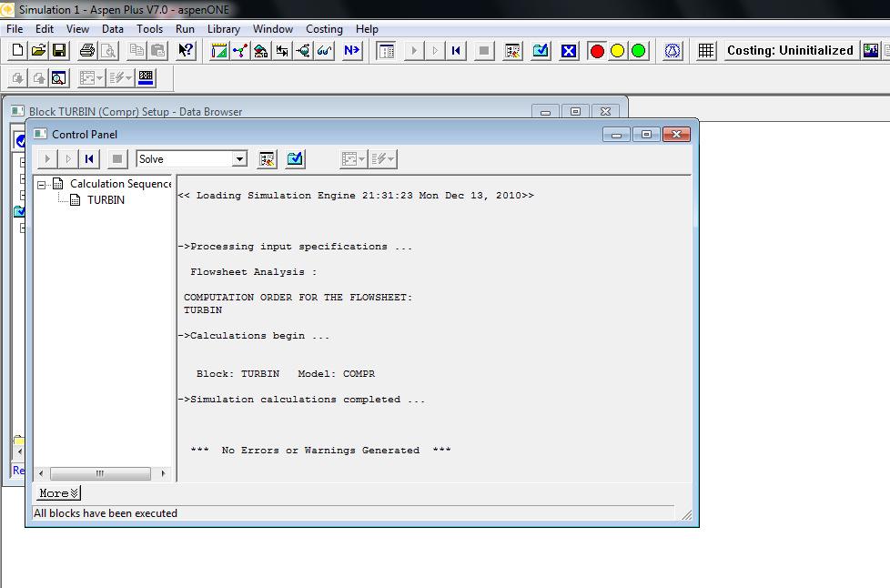
Task: Open the View menu
Action: click(x=77, y=29)
